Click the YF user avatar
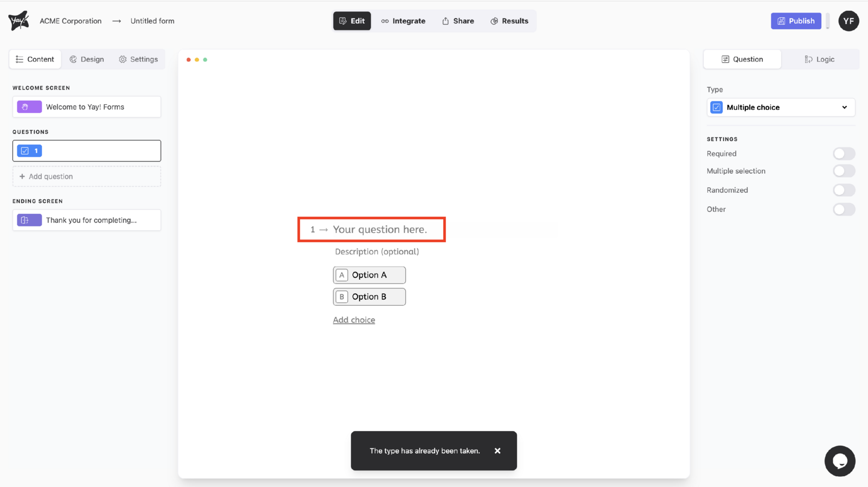This screenshot has width=868, height=487. (x=848, y=21)
